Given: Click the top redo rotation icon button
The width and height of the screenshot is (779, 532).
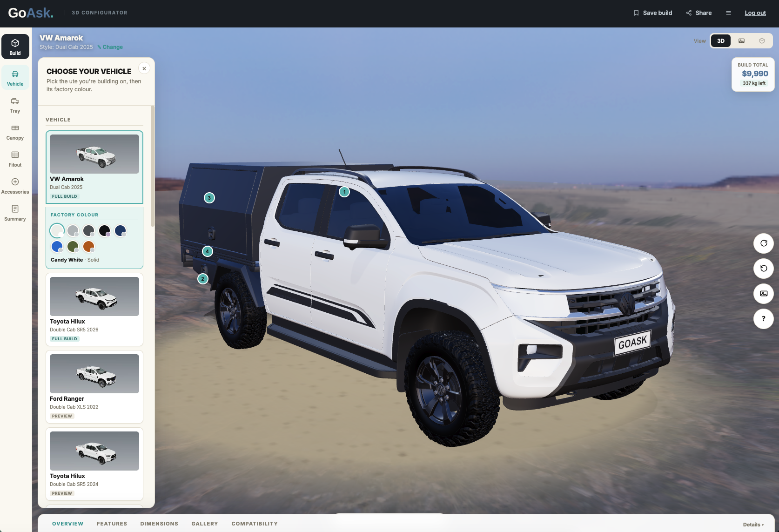Looking at the screenshot, I should tap(764, 243).
